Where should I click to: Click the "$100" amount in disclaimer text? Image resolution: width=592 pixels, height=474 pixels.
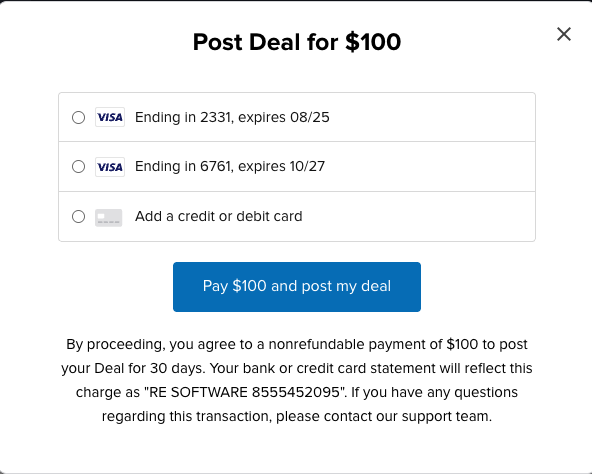click(x=462, y=344)
